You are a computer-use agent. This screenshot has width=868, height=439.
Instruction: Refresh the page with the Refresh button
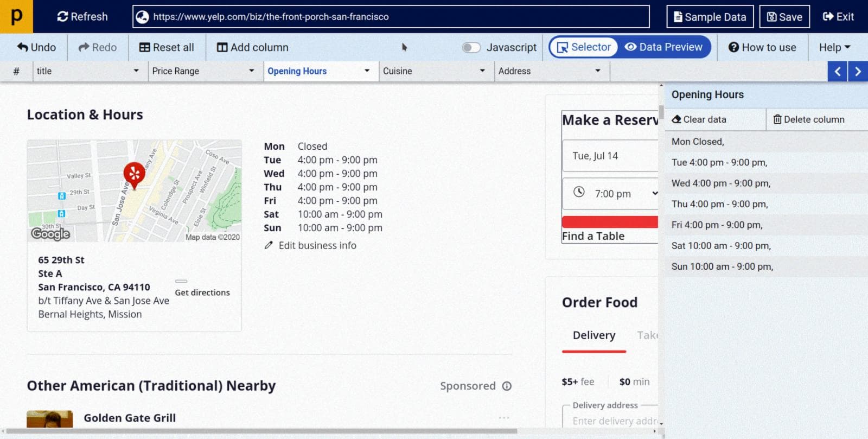coord(82,17)
